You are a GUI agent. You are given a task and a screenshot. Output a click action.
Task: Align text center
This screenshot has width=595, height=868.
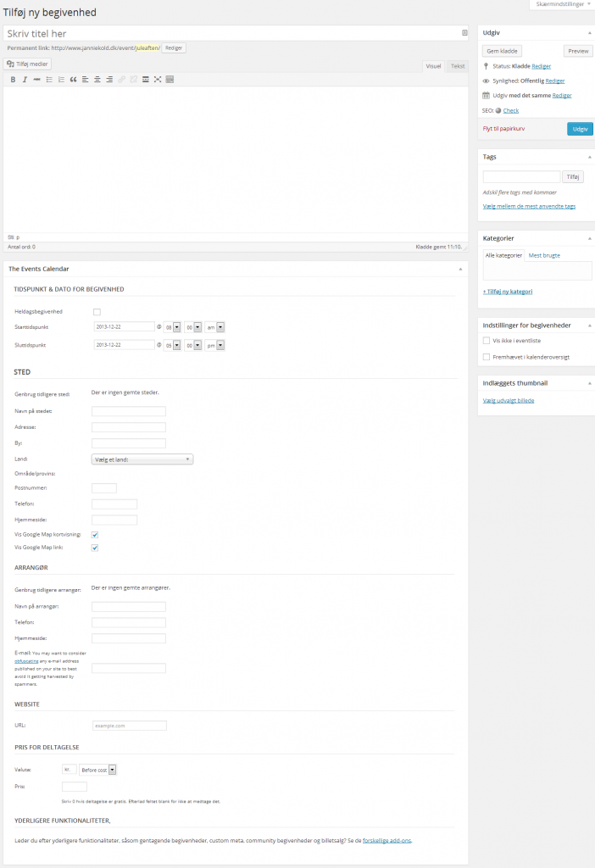(97, 80)
